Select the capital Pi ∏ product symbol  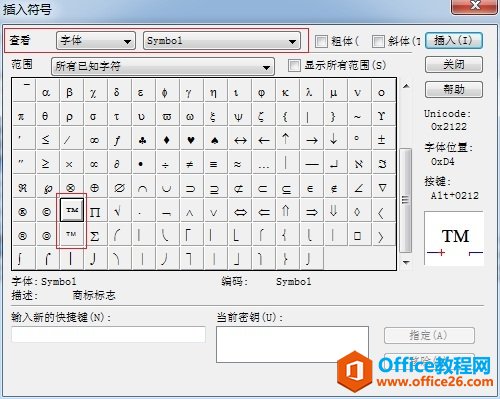tap(96, 211)
